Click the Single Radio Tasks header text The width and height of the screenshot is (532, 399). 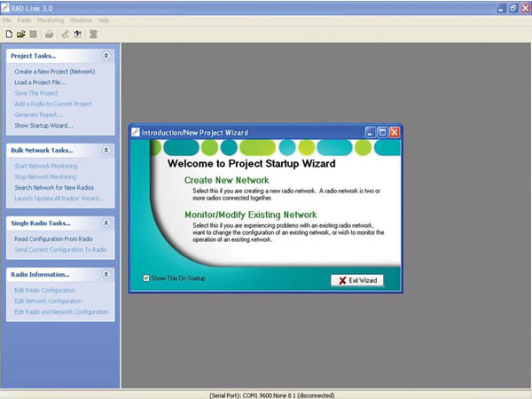coord(41,223)
